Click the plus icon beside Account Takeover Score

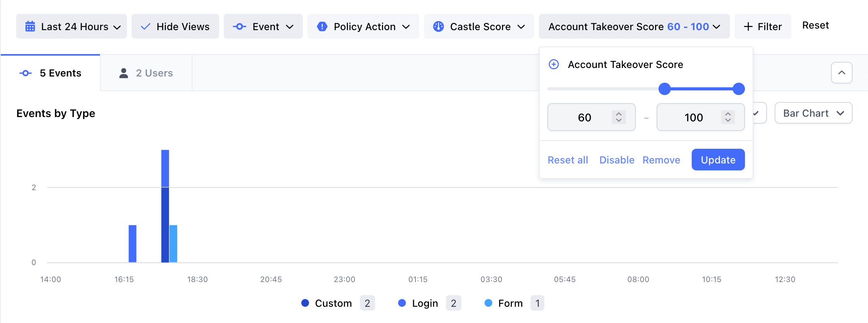click(554, 65)
